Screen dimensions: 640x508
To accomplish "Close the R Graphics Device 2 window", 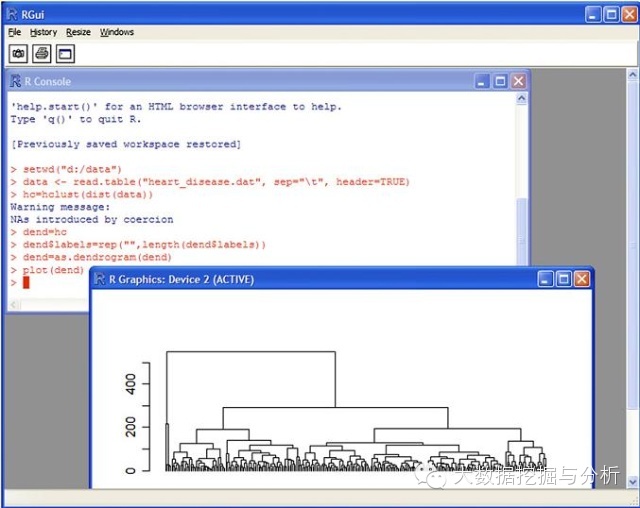I will coord(582,280).
